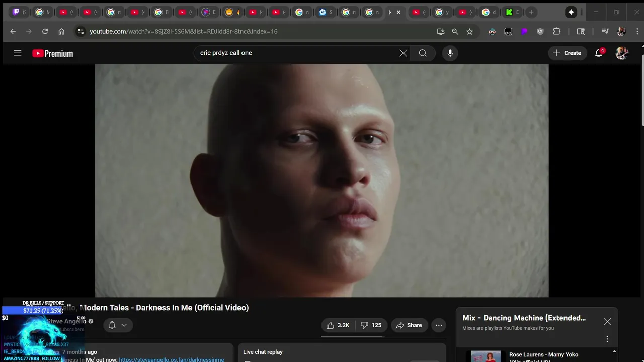Viewport: 644px width, 362px height.
Task: Open the Rose Laurens video thumbnail
Action: coord(486,356)
